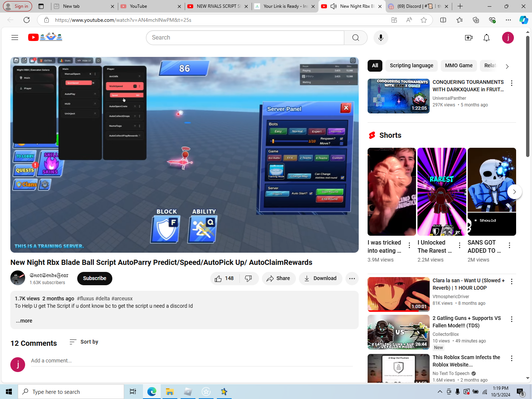
Task: Open options for 'SANS GOT ADDED' Short
Action: [509, 245]
